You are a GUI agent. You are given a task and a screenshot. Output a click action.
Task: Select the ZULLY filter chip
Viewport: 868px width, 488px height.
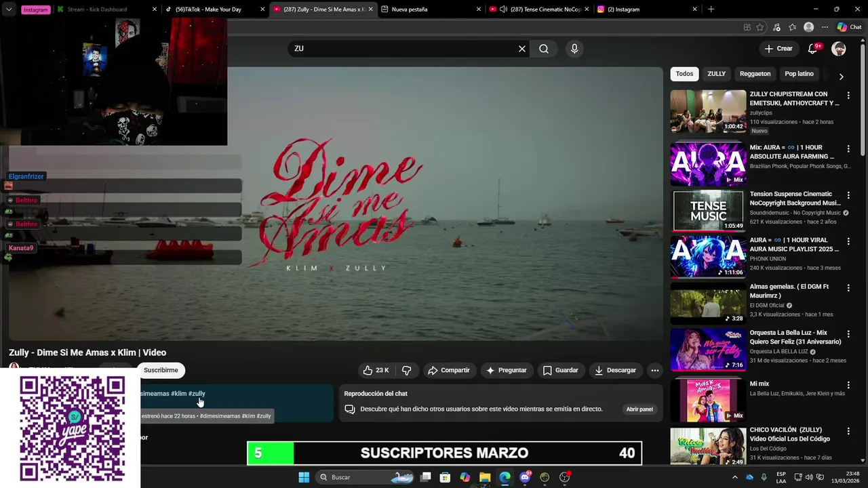click(717, 74)
